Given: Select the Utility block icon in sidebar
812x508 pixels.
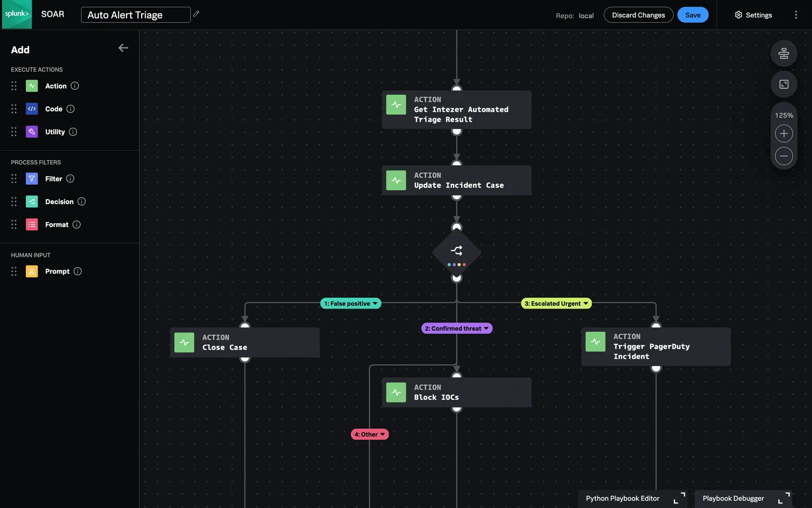Looking at the screenshot, I should pos(32,132).
